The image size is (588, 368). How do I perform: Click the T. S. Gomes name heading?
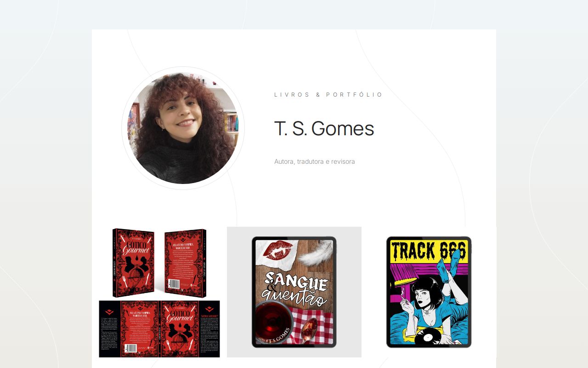(324, 128)
